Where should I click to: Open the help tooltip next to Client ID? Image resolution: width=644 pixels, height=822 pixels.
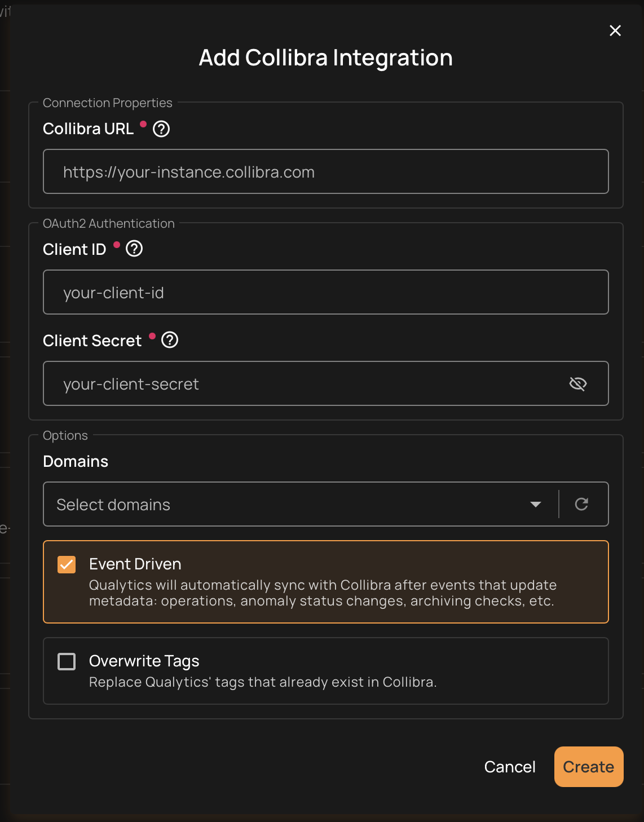pyautogui.click(x=134, y=248)
